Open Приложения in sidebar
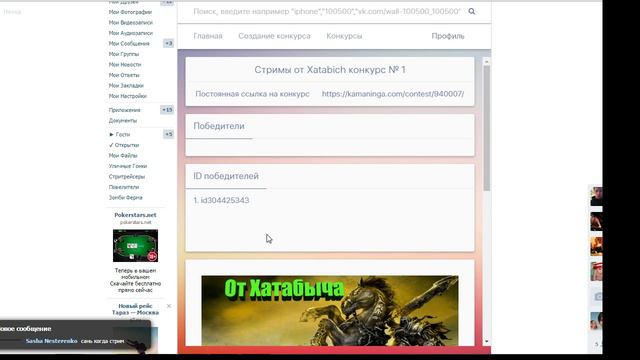640x360 pixels. [124, 110]
